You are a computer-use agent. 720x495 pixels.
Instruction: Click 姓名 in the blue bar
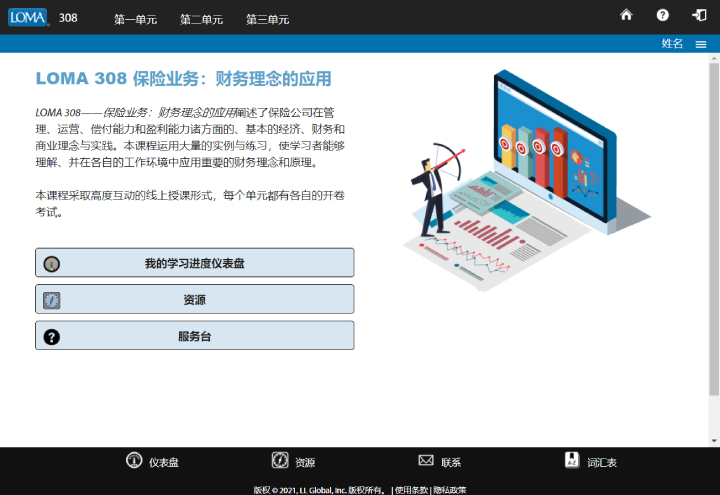(672, 44)
